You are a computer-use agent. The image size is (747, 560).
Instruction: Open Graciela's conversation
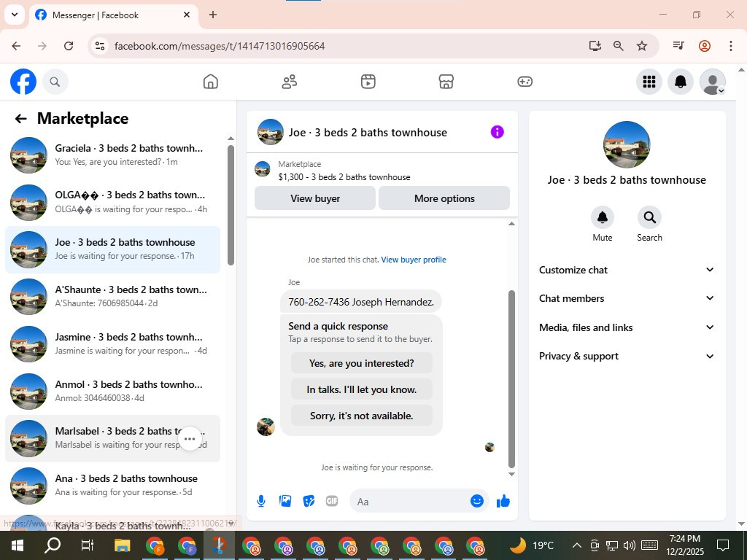(113, 155)
